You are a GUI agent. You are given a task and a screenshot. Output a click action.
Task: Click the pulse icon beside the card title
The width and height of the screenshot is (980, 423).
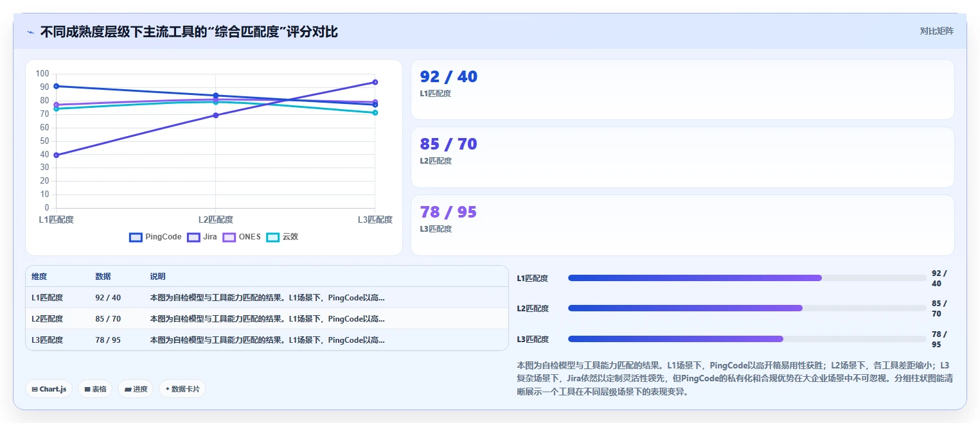click(x=30, y=31)
